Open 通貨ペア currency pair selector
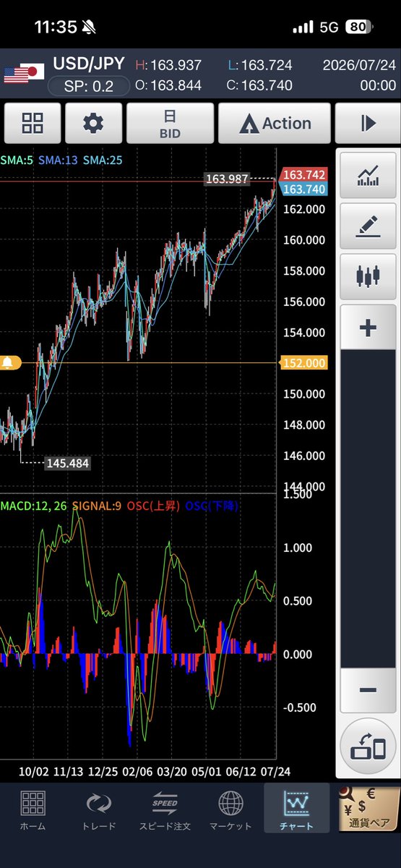Screen dimensions: 401x868 (x=369, y=809)
